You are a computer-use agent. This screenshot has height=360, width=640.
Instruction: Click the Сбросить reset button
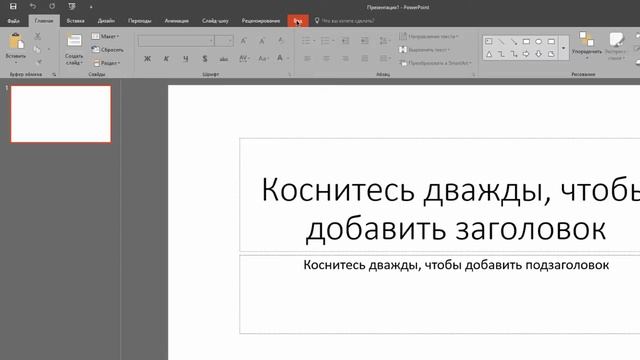pos(108,50)
